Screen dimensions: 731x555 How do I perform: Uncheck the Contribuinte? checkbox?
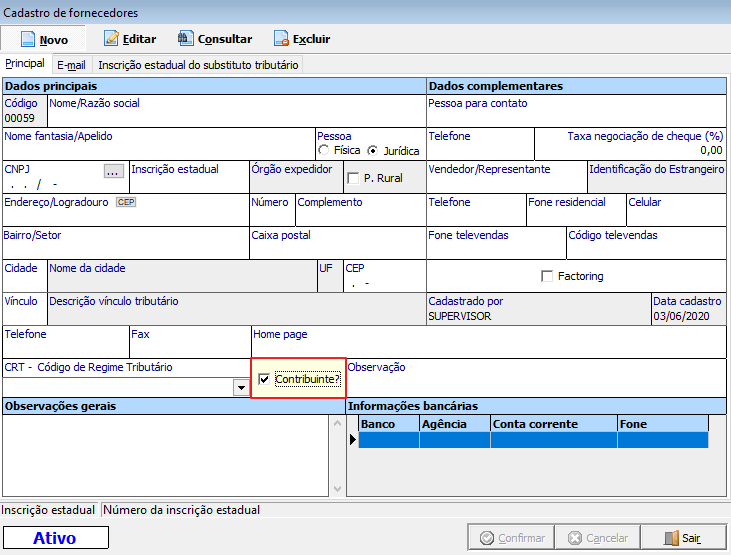point(264,379)
